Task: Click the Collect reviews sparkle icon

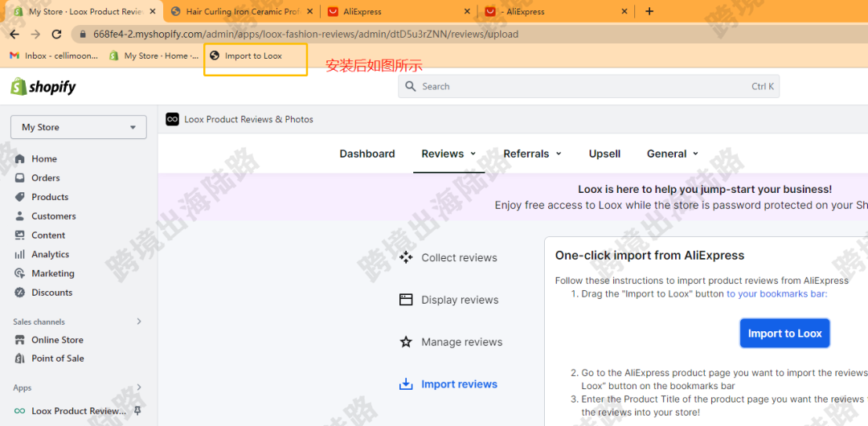Action: pyautogui.click(x=407, y=257)
